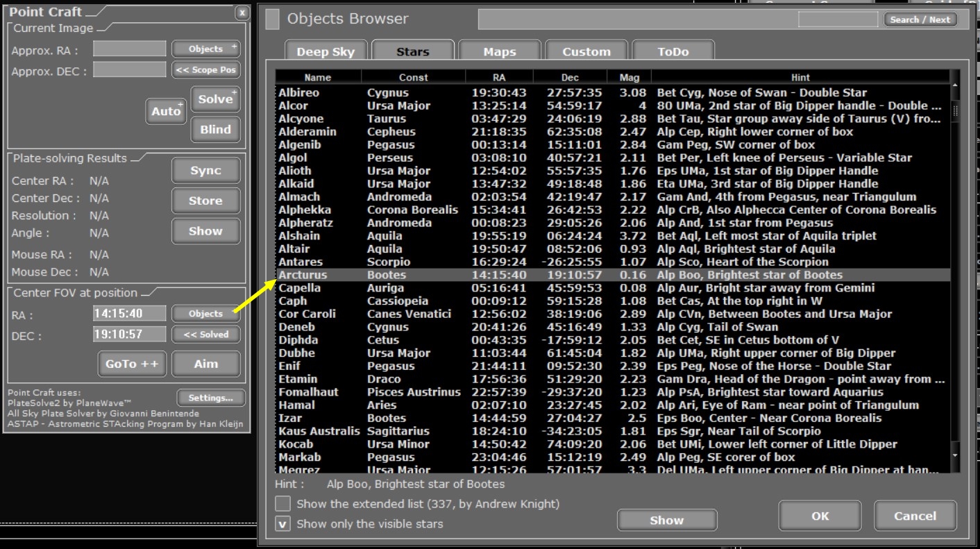Choose Algenib from the list
This screenshot has width=980, height=549.
tap(612, 144)
